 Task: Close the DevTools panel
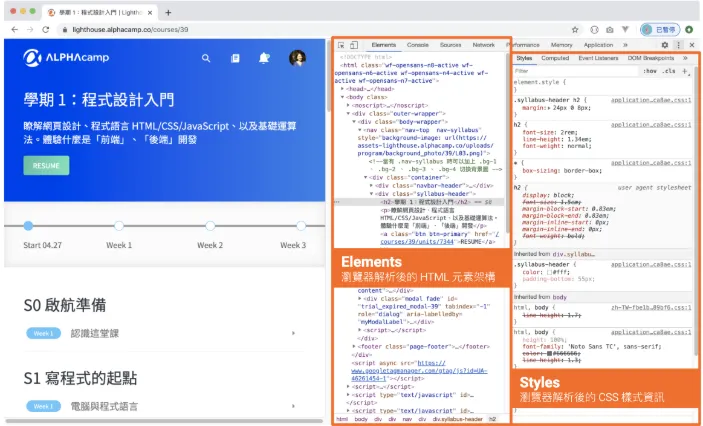click(x=692, y=45)
